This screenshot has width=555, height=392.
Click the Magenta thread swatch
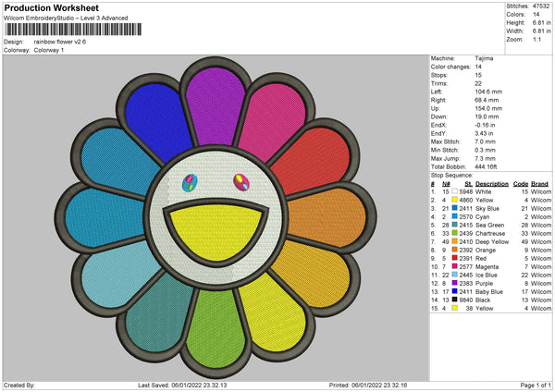click(454, 266)
